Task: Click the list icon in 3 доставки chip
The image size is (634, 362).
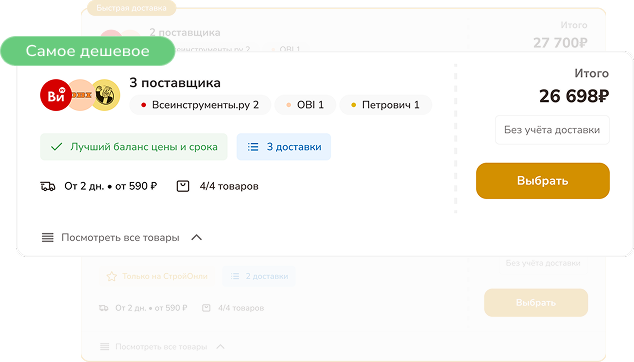Action: pyautogui.click(x=253, y=147)
